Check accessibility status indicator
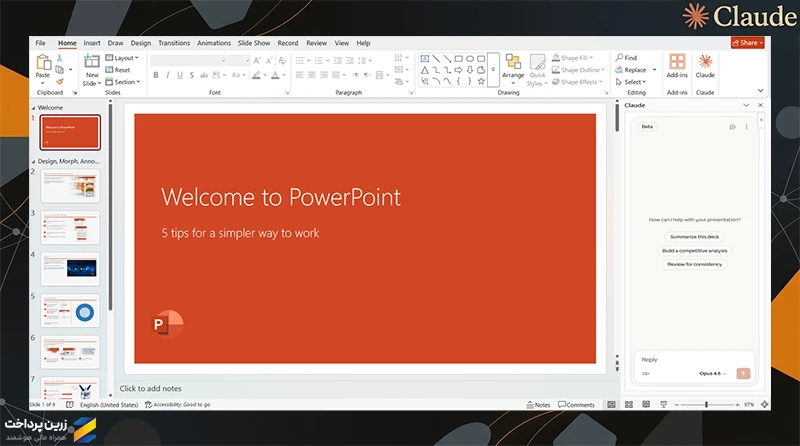Image resolution: width=800 pixels, height=446 pixels. point(178,405)
